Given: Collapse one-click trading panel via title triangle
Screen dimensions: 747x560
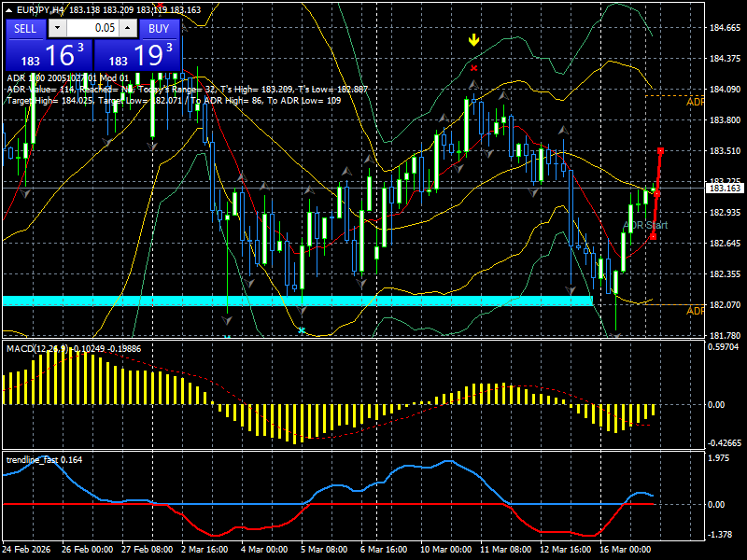Looking at the screenshot, I should point(9,10).
